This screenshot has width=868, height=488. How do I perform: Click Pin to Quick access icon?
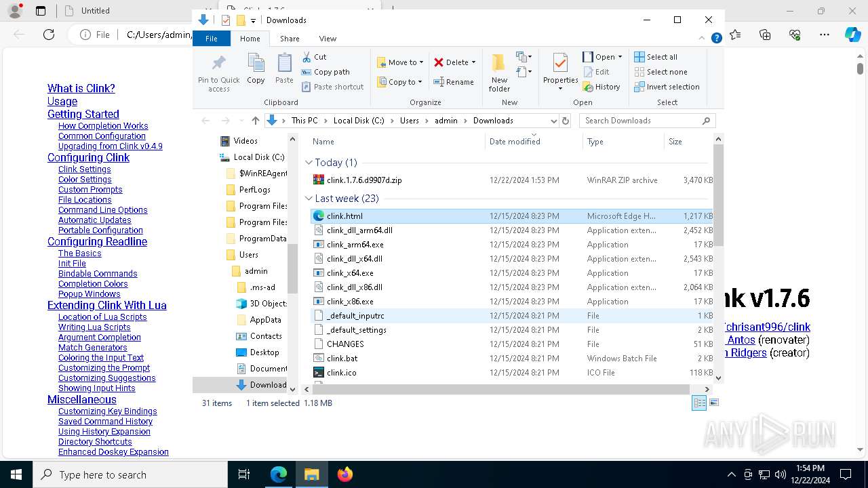point(218,73)
